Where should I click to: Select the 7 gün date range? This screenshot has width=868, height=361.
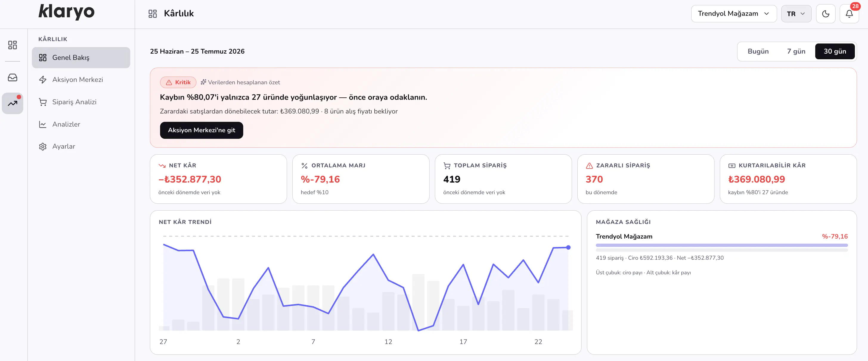(x=796, y=51)
